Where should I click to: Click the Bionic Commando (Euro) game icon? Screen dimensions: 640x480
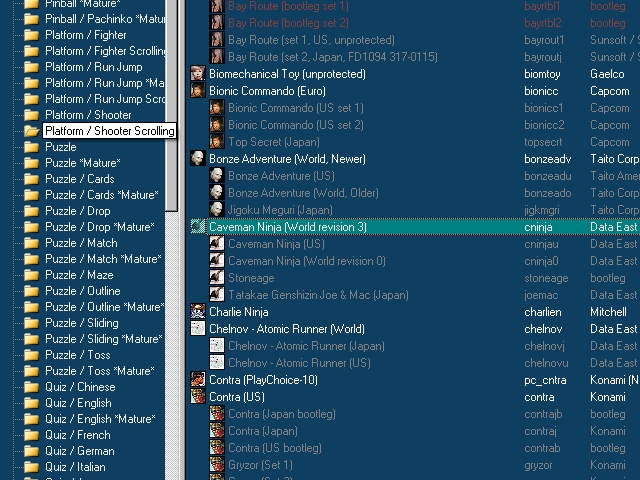point(198,91)
